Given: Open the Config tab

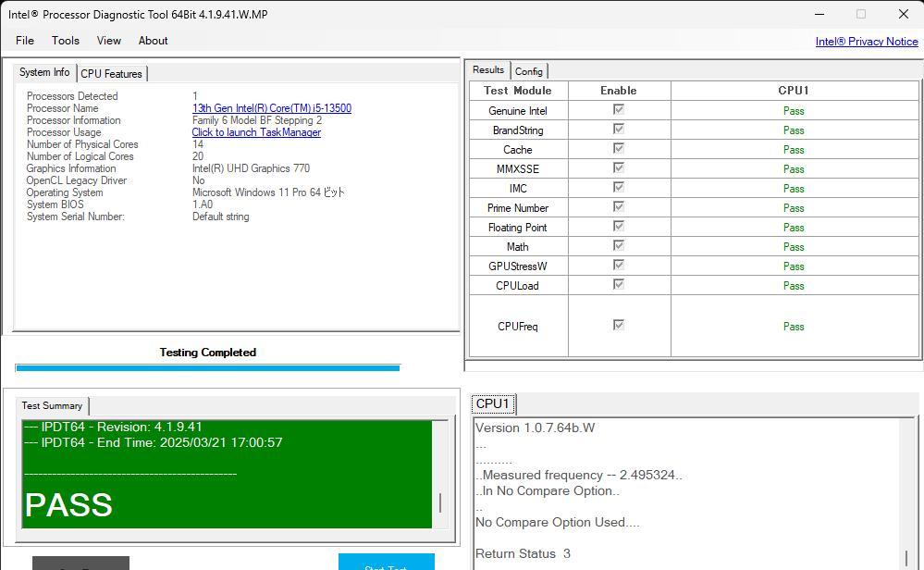Looking at the screenshot, I should [x=528, y=71].
